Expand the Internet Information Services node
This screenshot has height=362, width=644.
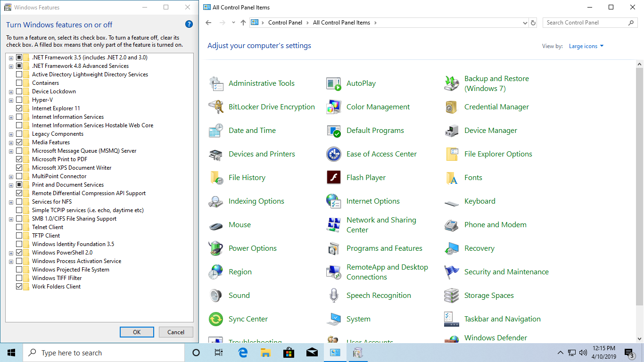[x=11, y=117]
